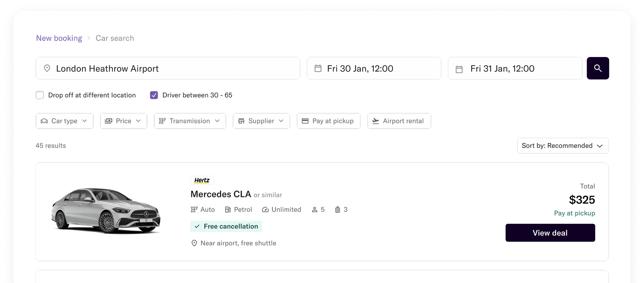Click the Free cancellation badge
The height and width of the screenshot is (283, 644).
click(226, 226)
